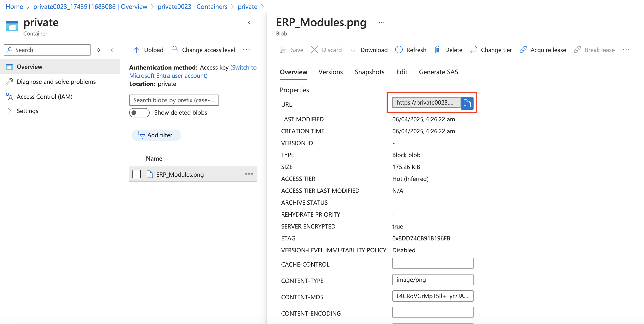Screen dimensions: 644x324
Task: Click the Acquire lease button label
Action: (548, 50)
